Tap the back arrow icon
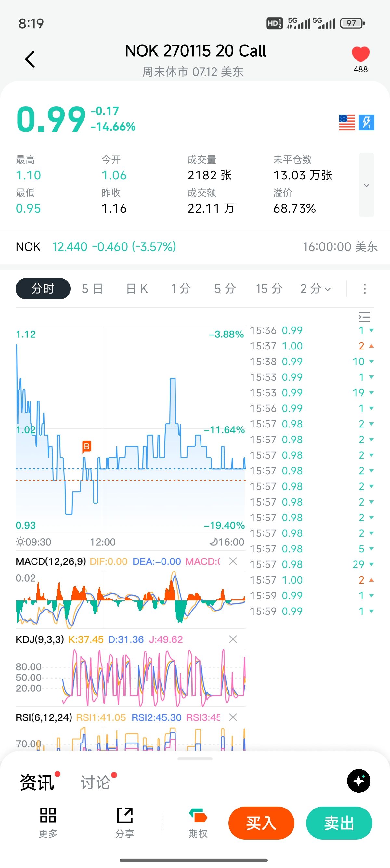 30,59
